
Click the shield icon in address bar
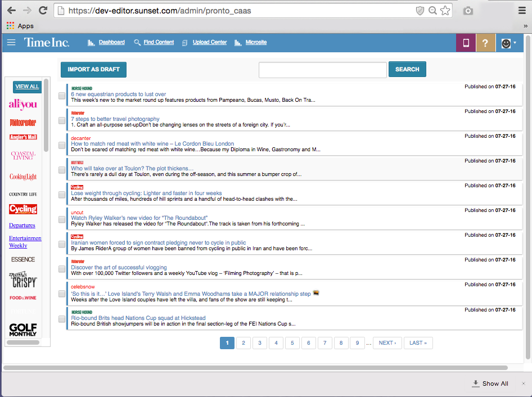tap(420, 11)
